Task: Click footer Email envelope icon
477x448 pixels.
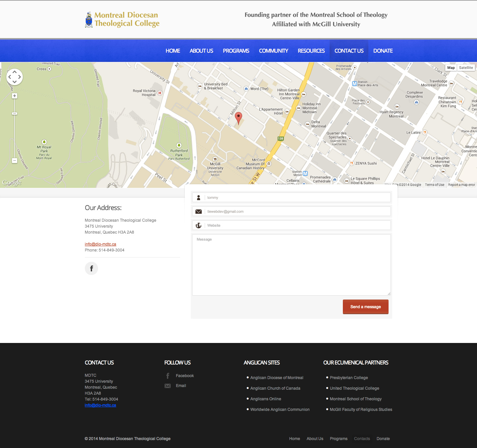Action: [x=168, y=386]
